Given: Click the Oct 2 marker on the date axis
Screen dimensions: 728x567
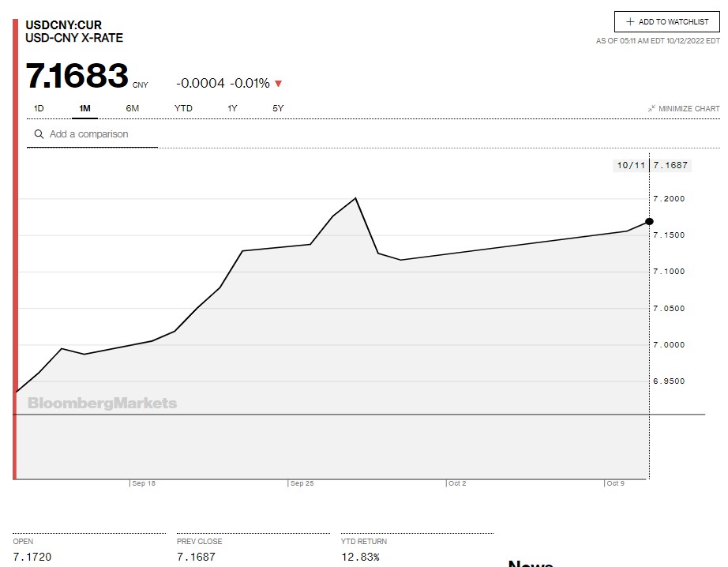Looking at the screenshot, I should (x=457, y=483).
